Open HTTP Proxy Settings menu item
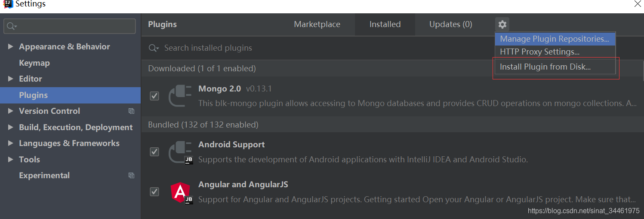This screenshot has height=219, width=644. (555, 52)
